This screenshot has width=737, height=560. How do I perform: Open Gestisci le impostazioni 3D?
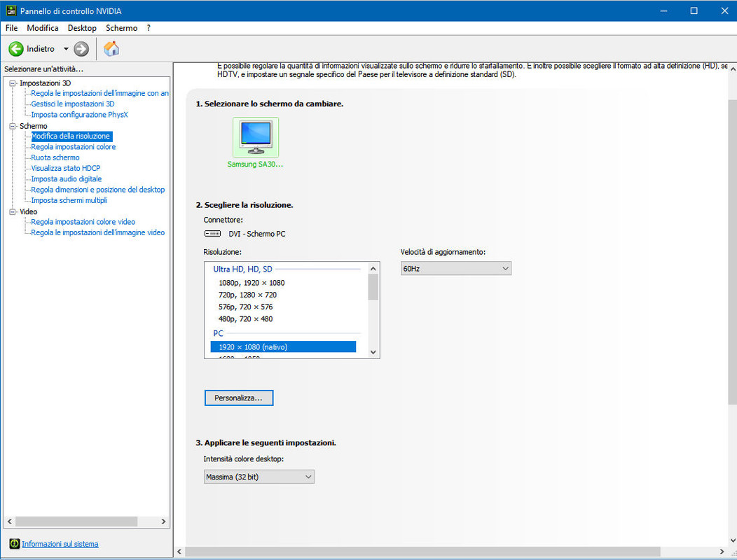[73, 104]
